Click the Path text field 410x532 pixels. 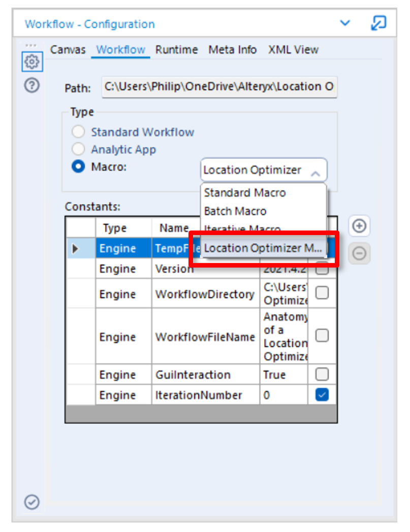point(219,87)
